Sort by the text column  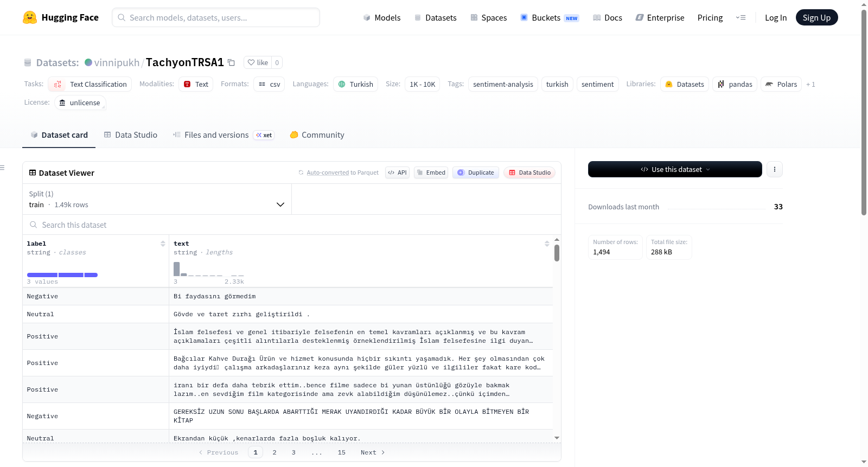click(x=547, y=244)
